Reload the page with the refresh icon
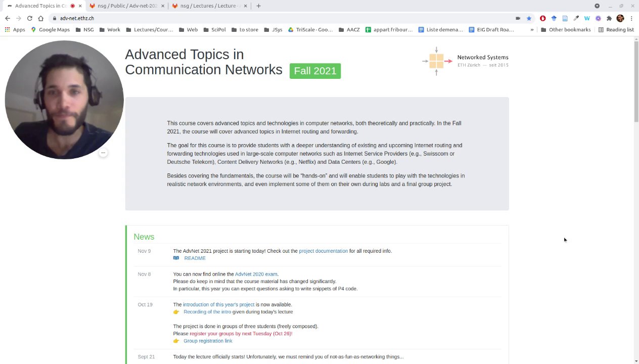 [x=30, y=18]
